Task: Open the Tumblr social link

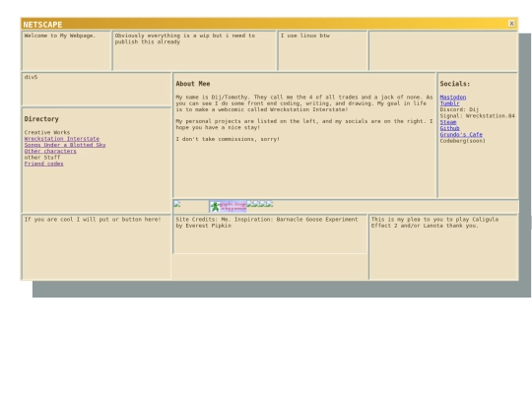Action: tap(449, 103)
